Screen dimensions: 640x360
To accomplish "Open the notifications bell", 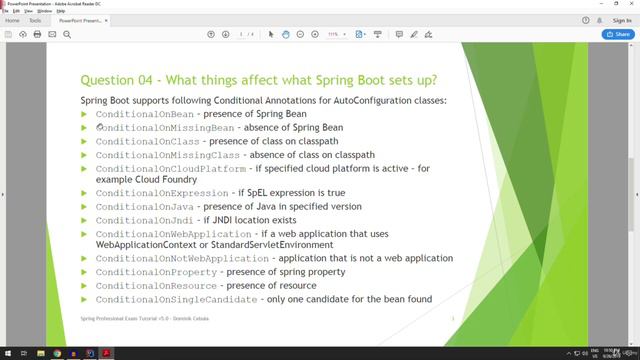I will coord(600,20).
